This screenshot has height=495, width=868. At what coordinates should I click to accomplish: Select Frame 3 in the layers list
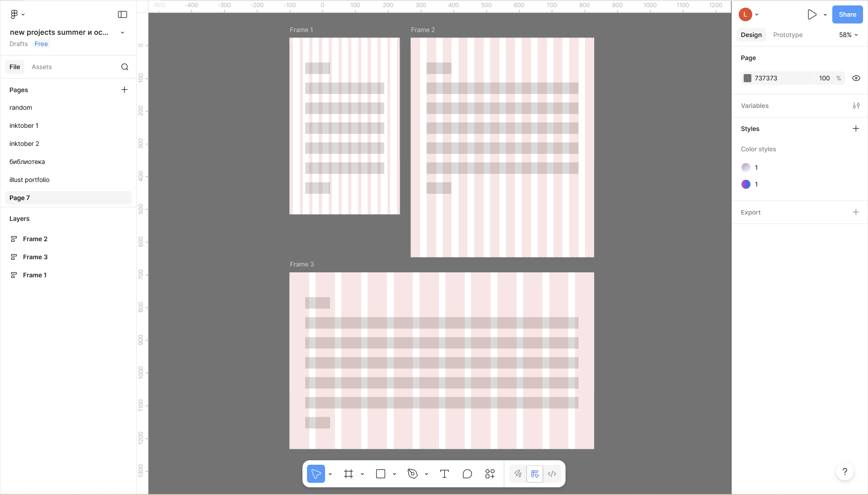point(35,257)
